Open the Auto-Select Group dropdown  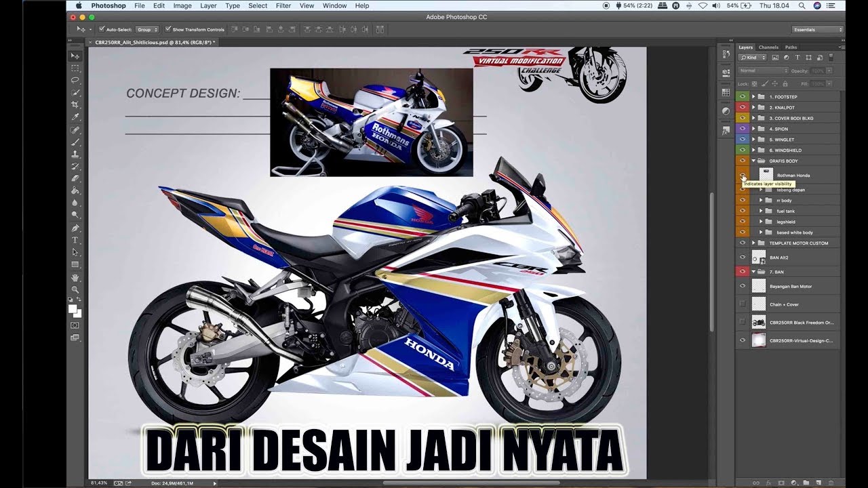pyautogui.click(x=147, y=29)
